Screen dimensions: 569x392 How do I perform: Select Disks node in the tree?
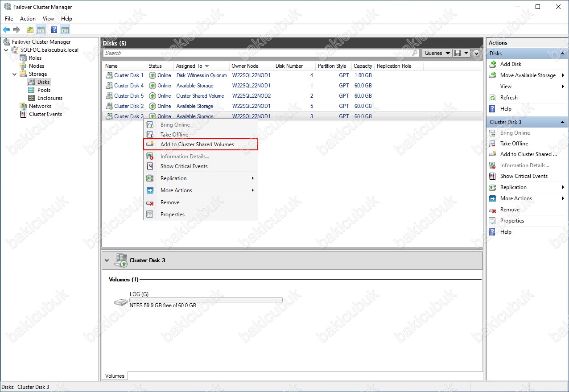[43, 82]
